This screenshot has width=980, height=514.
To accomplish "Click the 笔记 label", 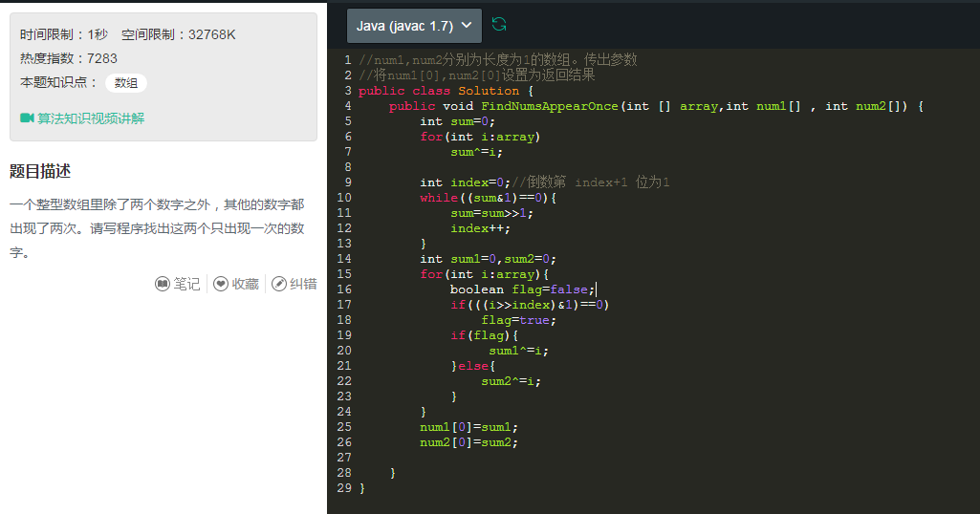I will tap(186, 284).
